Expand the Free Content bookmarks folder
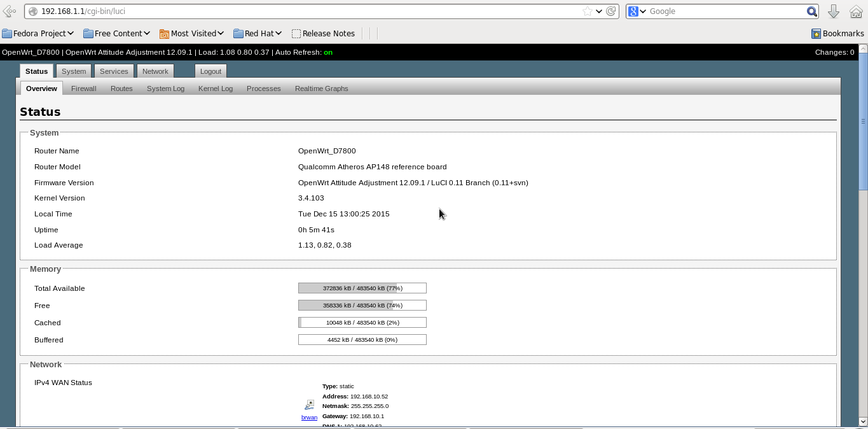This screenshot has height=429, width=868. [116, 33]
